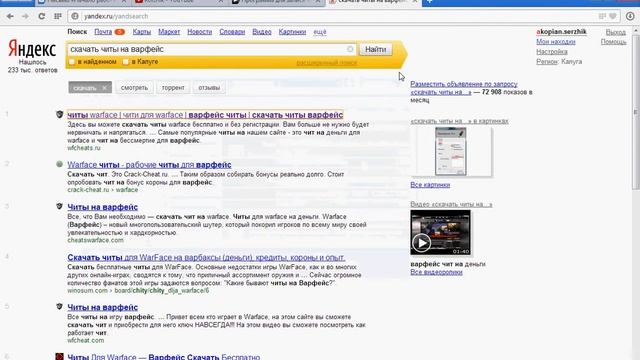640x360 pixels.
Task: Select the 'торрент' refinement chip
Action: (173, 88)
